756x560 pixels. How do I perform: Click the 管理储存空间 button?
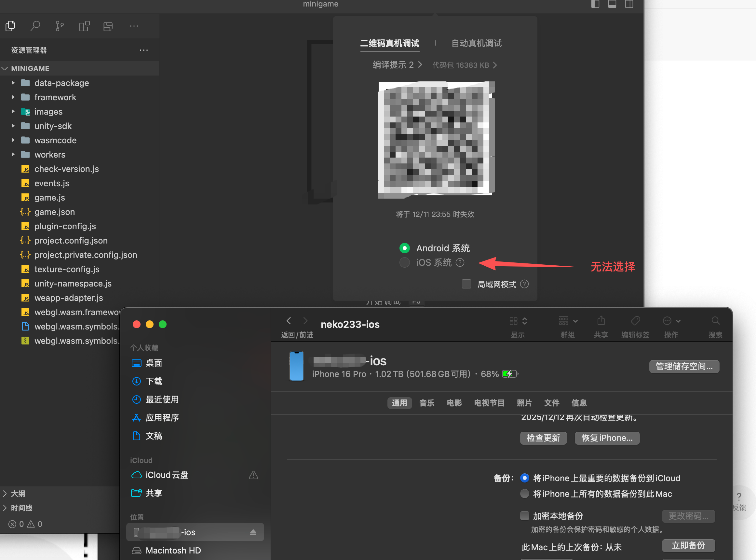pos(684,366)
